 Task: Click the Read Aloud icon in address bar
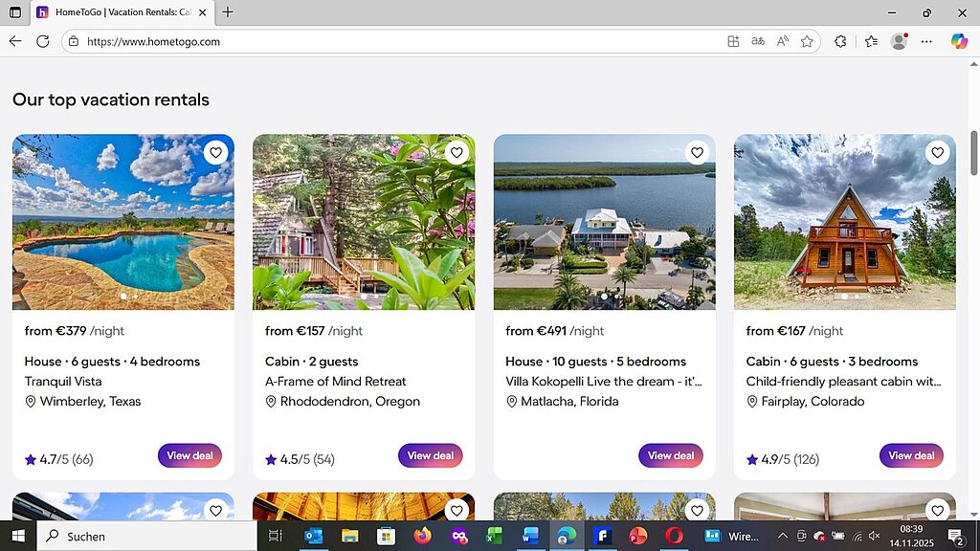click(x=782, y=41)
